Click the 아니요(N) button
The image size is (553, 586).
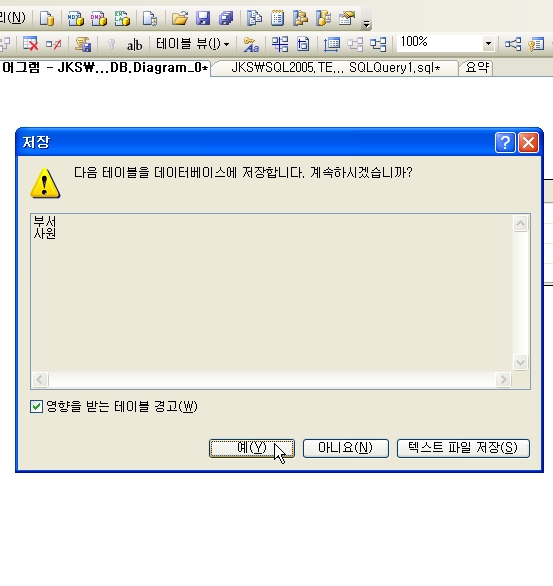click(x=346, y=448)
